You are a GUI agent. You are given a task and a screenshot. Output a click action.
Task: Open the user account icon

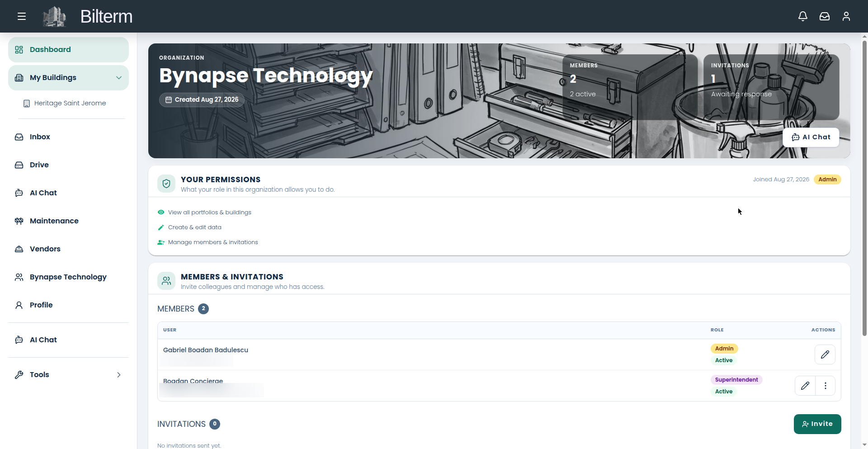point(846,17)
